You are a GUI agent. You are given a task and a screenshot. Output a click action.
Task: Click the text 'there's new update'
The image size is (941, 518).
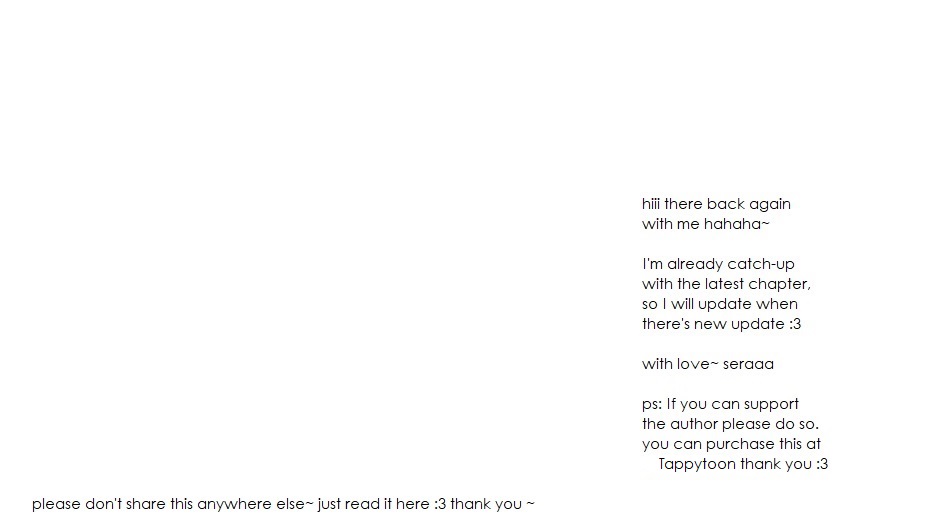coord(713,324)
